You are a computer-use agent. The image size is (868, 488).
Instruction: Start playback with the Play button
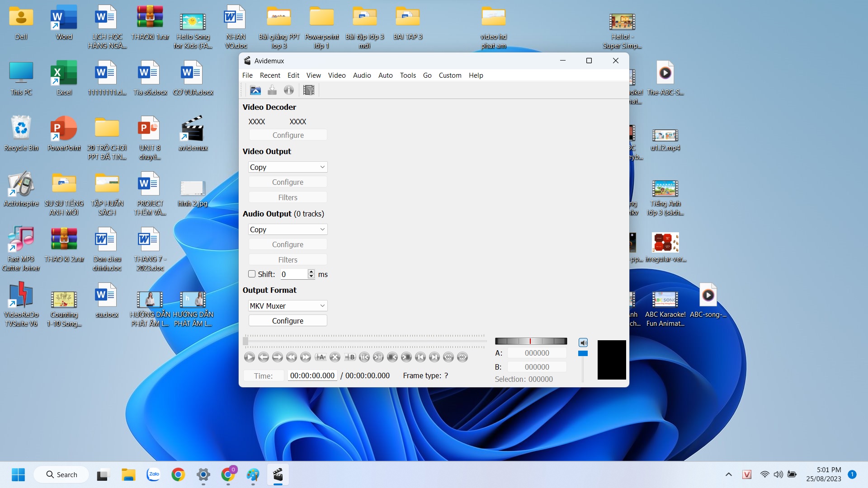[x=249, y=357]
